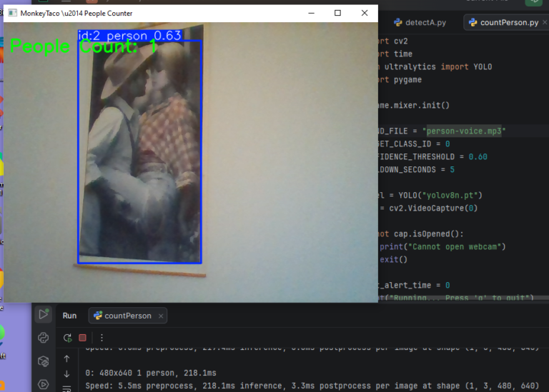Open the Services hexagon sidebar icon
Screen dimensions: 549x392
pyautogui.click(x=44, y=384)
